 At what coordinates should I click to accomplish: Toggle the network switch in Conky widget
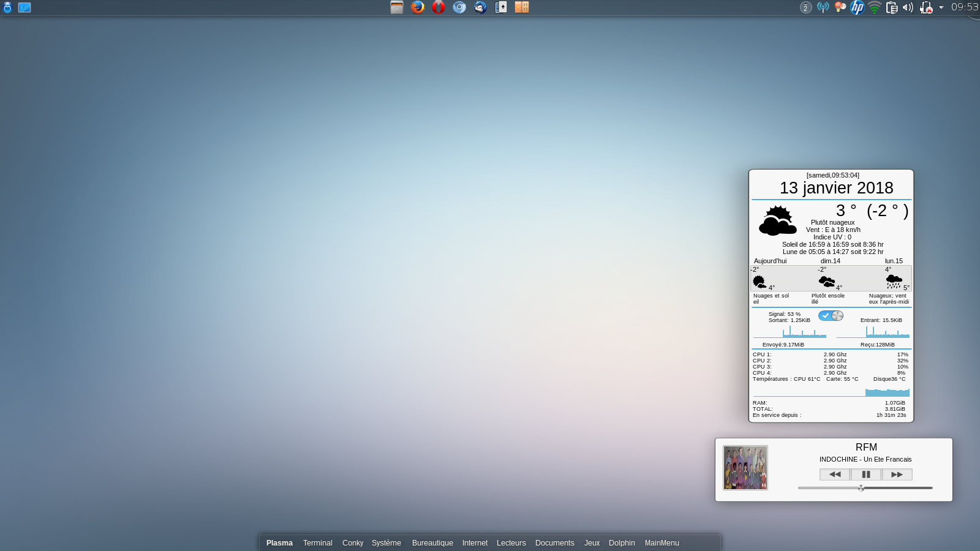(x=831, y=316)
